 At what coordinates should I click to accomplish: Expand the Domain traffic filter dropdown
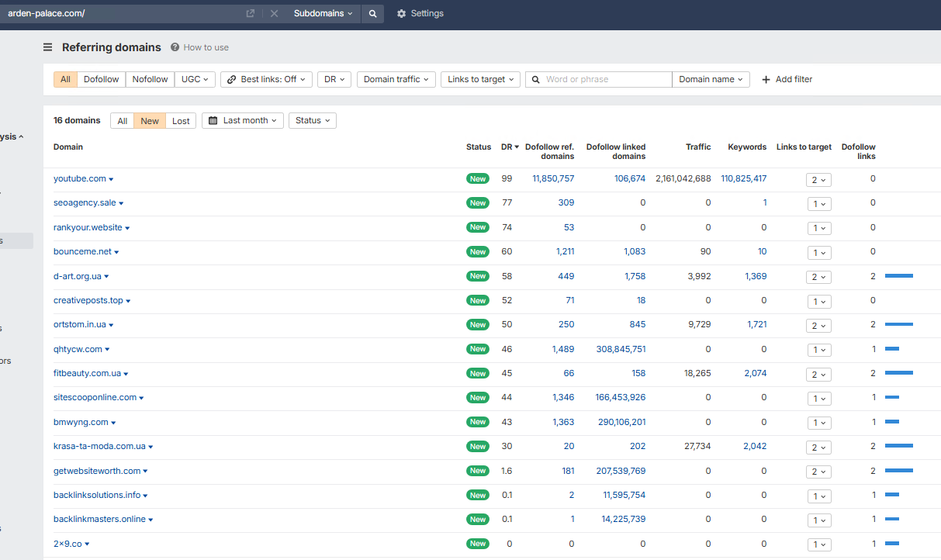[396, 79]
